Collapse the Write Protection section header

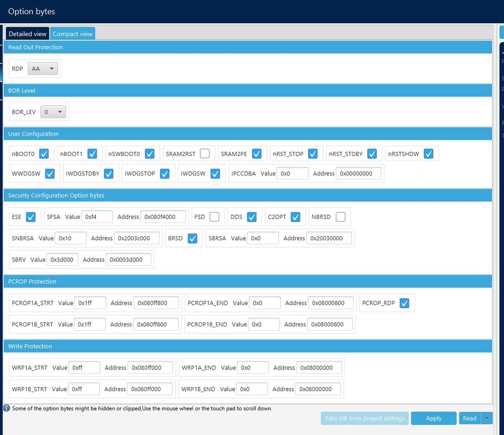coord(248,346)
